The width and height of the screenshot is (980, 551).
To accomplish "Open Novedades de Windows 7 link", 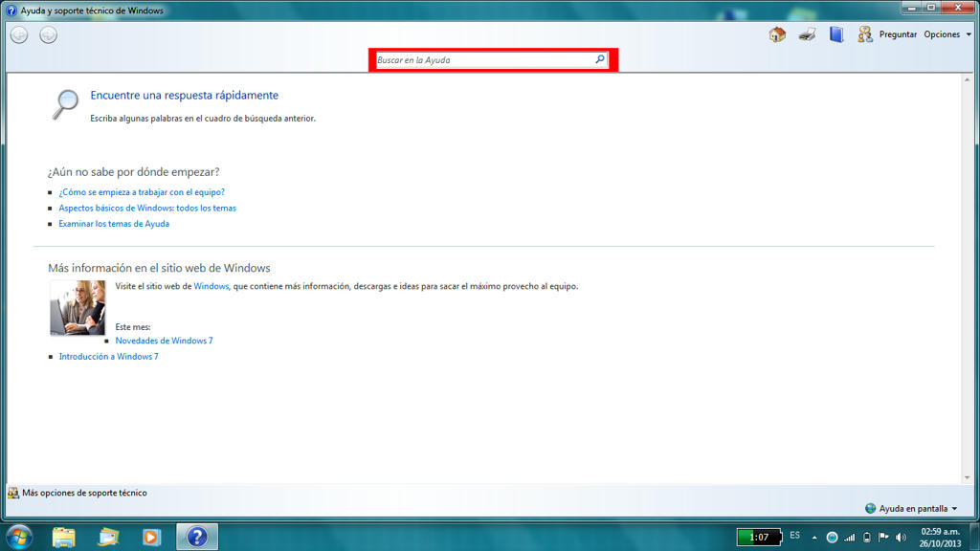I will [x=164, y=341].
